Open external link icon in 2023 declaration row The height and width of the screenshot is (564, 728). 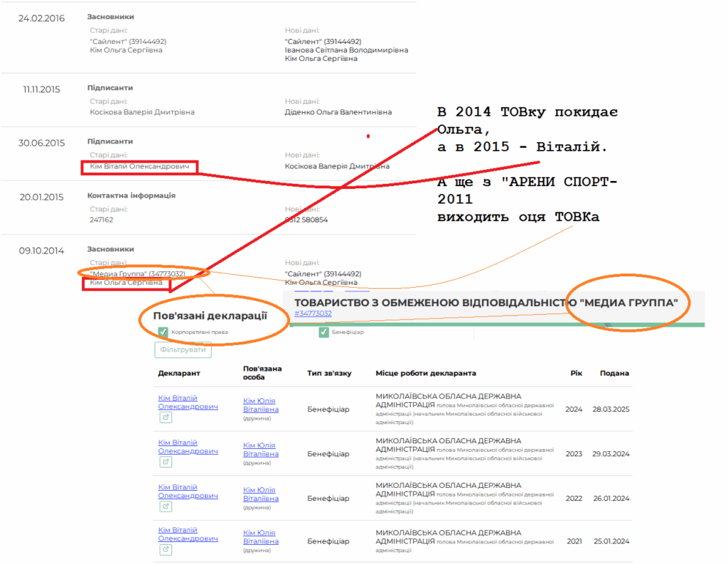coord(165,462)
